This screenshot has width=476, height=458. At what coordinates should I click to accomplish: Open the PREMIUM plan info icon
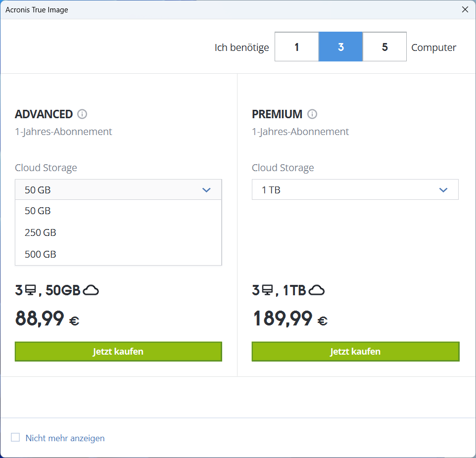[x=312, y=114]
